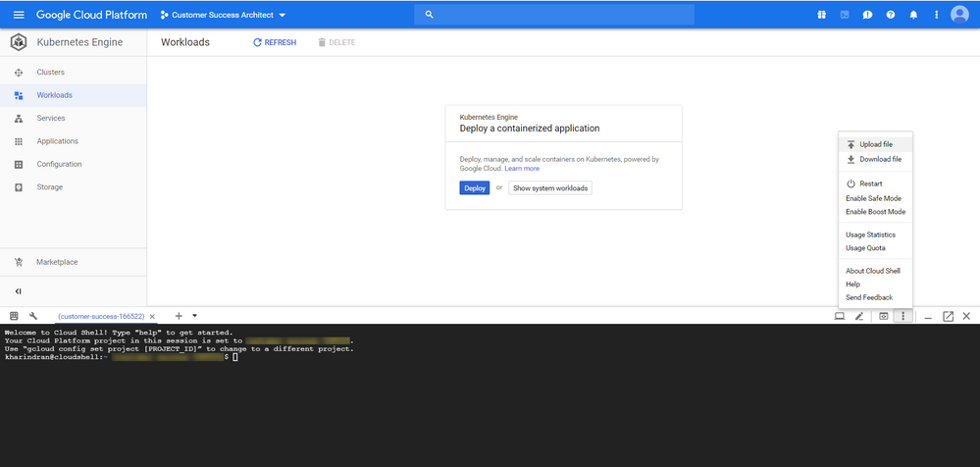Open About Cloud Shell
Image resolution: width=980 pixels, height=467 pixels.
(x=876, y=272)
